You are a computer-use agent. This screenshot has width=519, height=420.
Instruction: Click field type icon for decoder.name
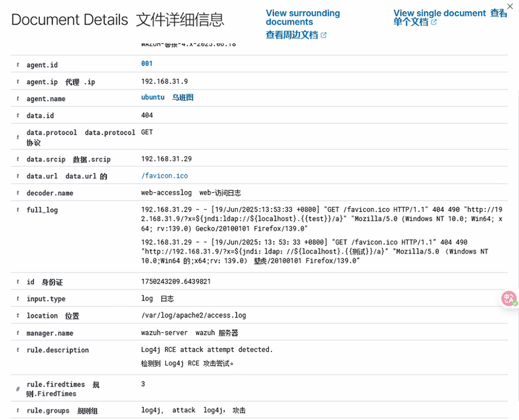coord(18,193)
